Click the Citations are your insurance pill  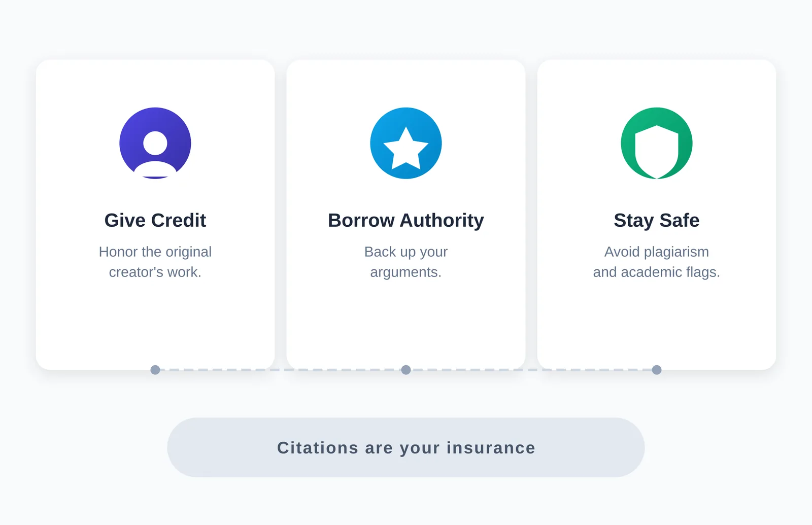click(x=406, y=447)
